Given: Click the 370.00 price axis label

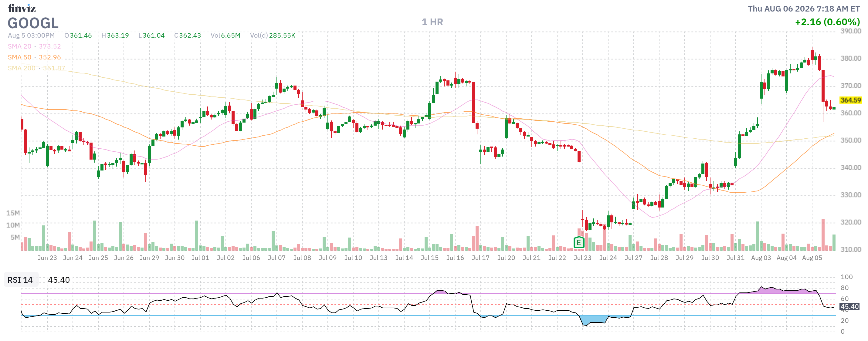Looking at the screenshot, I should coord(850,86).
